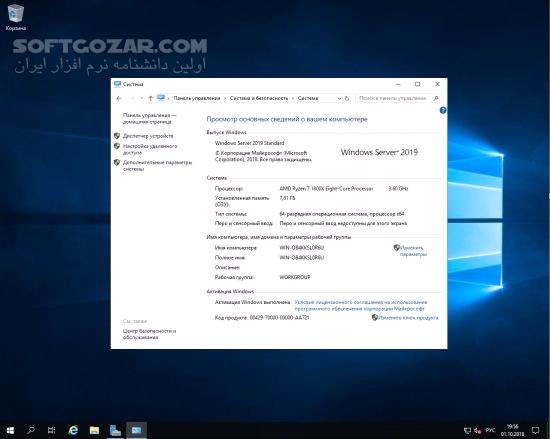Click product code 00429-70000-00000-AA721
Image resolution: width=550 pixels, height=439 pixels.
click(x=280, y=318)
